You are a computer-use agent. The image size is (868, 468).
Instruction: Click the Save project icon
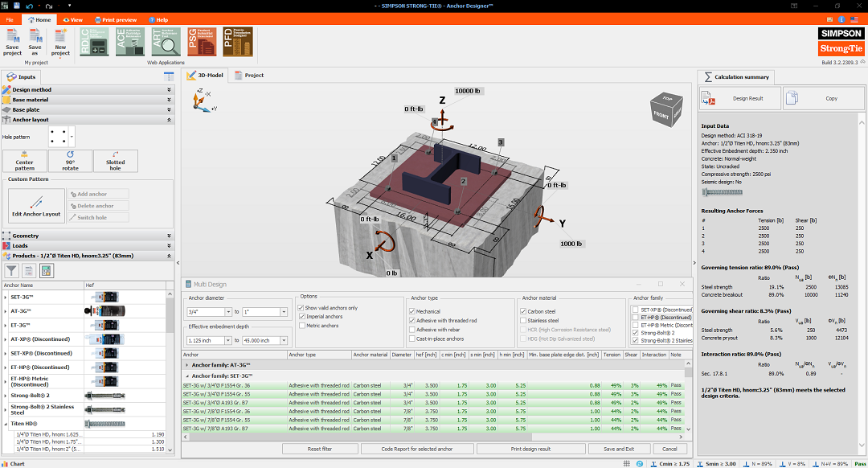click(13, 41)
